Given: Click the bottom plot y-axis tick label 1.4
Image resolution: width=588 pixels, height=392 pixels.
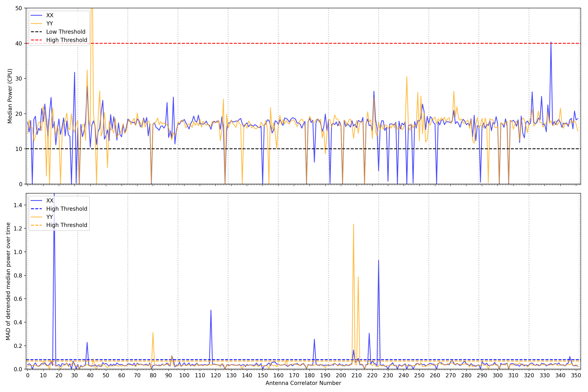Looking at the screenshot, I should 18,205.
